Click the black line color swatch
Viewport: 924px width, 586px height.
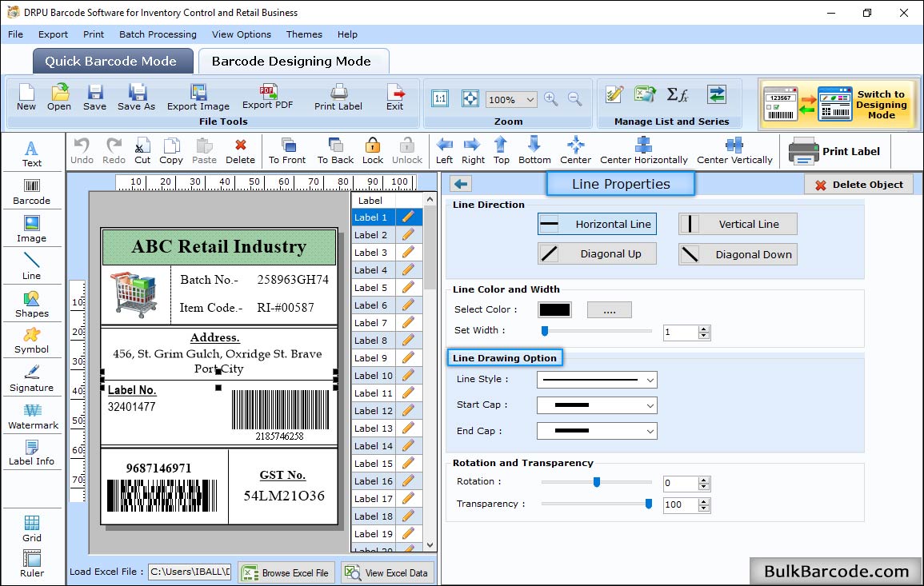(554, 309)
